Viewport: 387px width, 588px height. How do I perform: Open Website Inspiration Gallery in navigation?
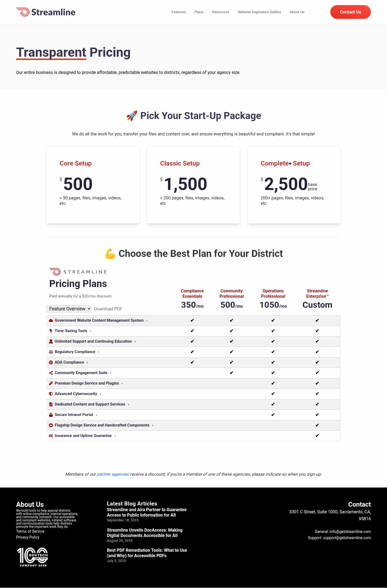(259, 12)
